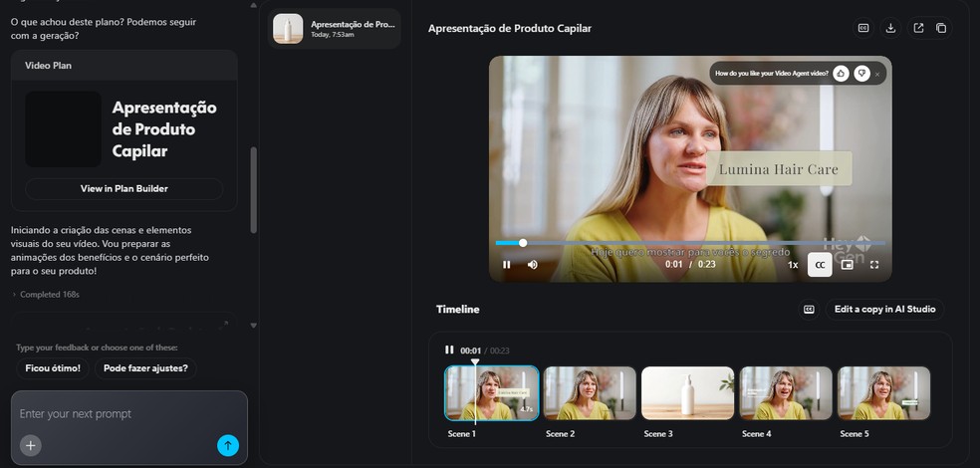Click the plus attachment icon in prompt box
The image size is (980, 468).
coord(31,445)
